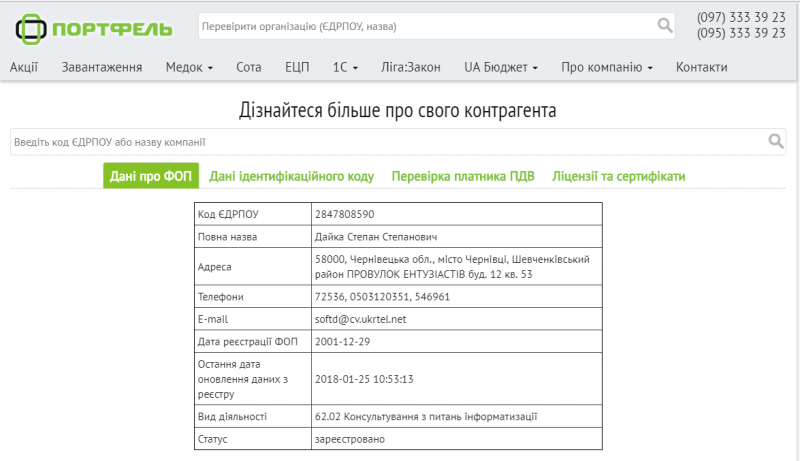The width and height of the screenshot is (800, 461).
Task: Open the Сота menu item
Action: (249, 67)
